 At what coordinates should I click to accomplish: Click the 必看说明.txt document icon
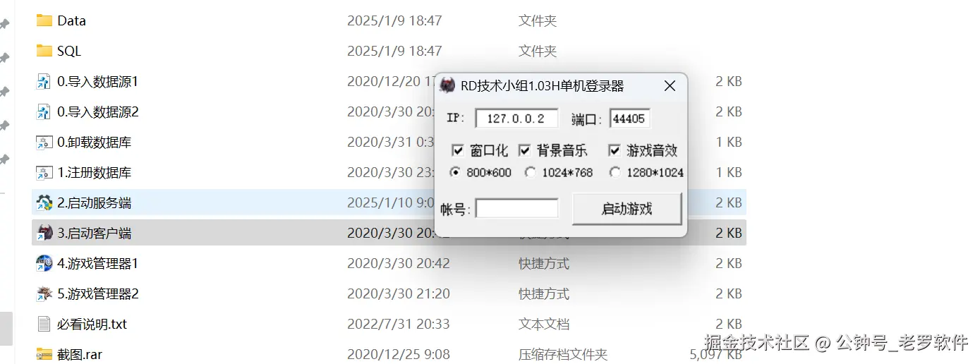tap(44, 324)
